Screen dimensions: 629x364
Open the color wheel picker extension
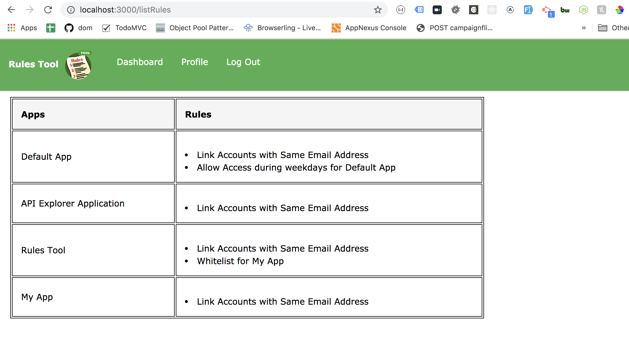click(x=620, y=10)
